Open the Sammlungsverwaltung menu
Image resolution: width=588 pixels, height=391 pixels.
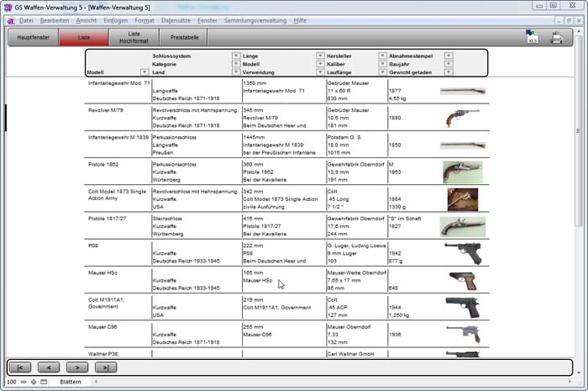255,19
